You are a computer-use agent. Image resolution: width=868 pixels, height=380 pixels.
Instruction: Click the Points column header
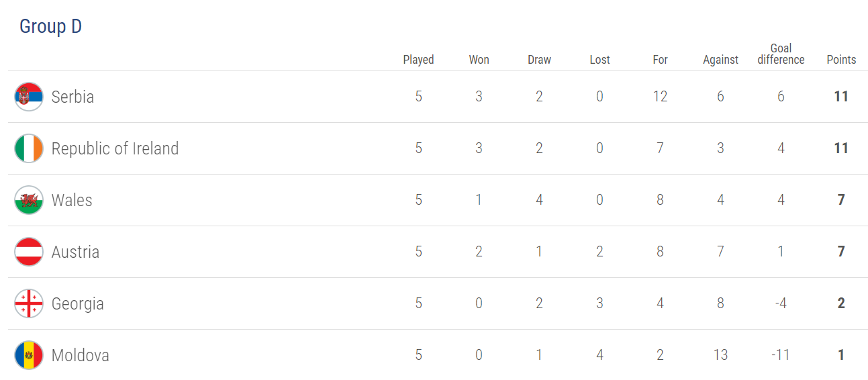[841, 60]
